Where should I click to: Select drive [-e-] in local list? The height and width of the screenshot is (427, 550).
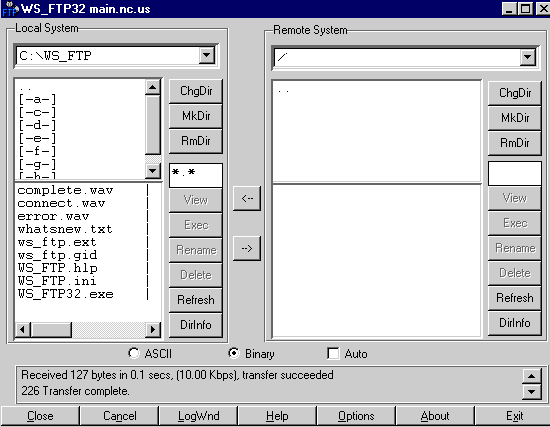point(38,138)
